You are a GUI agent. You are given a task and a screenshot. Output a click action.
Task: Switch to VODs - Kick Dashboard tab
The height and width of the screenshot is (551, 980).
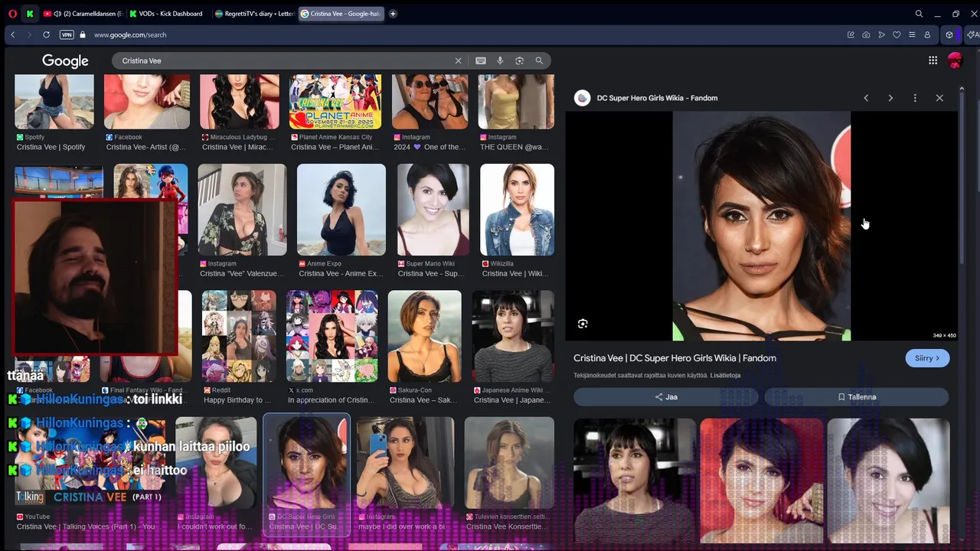coord(166,14)
